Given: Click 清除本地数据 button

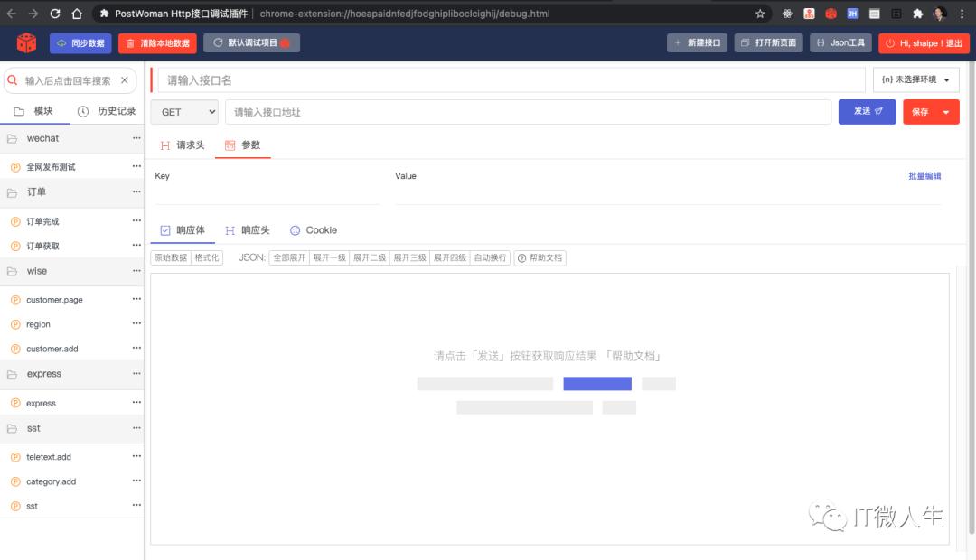Looking at the screenshot, I should (157, 43).
